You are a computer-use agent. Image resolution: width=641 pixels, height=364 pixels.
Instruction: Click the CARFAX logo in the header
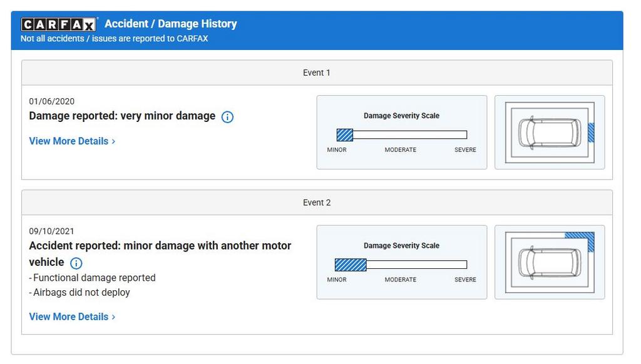click(x=58, y=24)
